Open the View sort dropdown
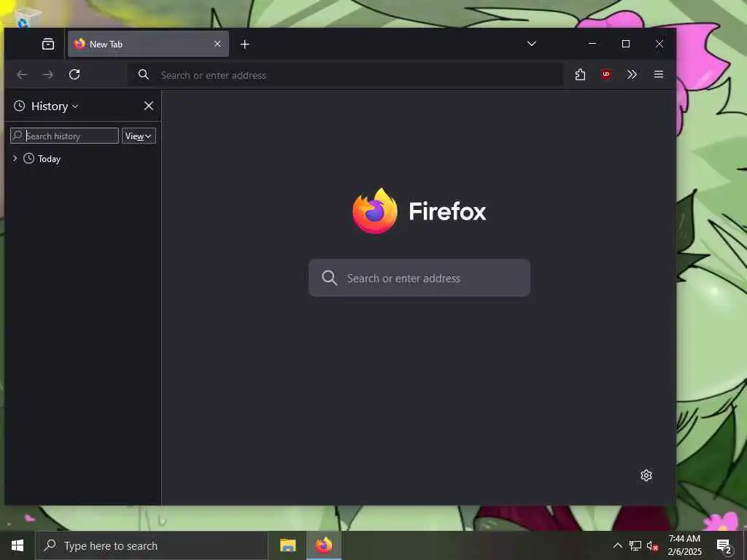This screenshot has width=747, height=560. [x=139, y=136]
